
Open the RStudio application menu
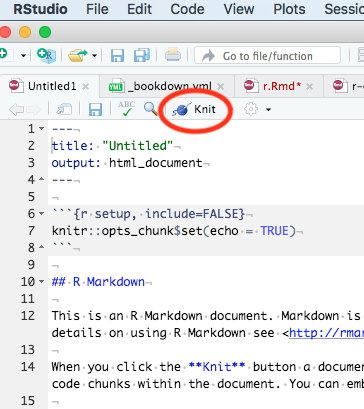40,9
